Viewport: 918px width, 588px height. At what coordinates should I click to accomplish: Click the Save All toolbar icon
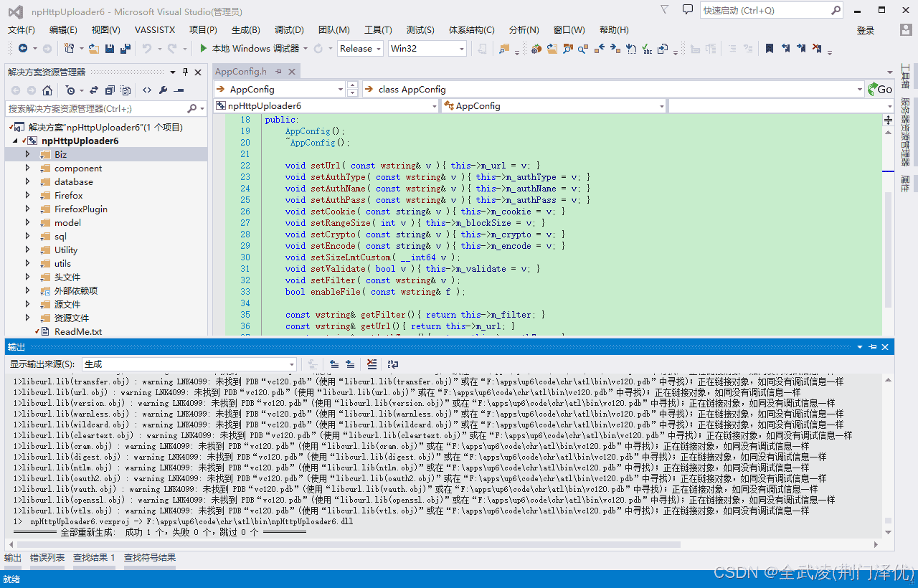pyautogui.click(x=126, y=49)
